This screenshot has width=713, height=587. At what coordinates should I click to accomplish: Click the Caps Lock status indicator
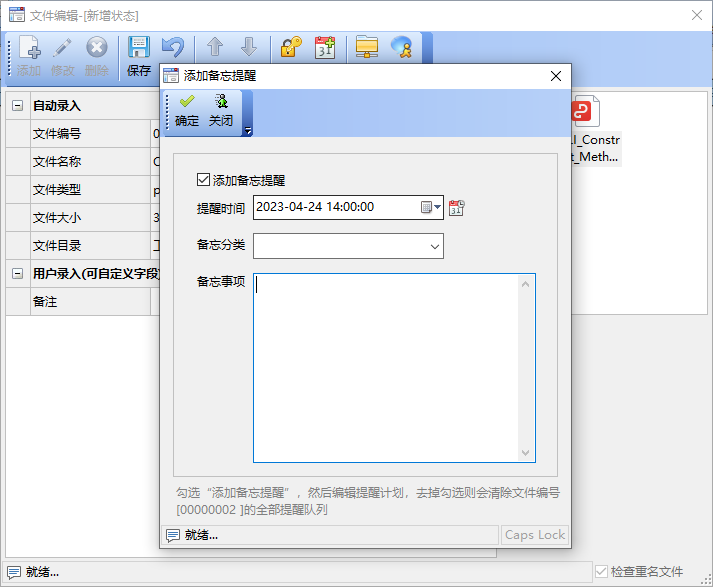tap(535, 535)
